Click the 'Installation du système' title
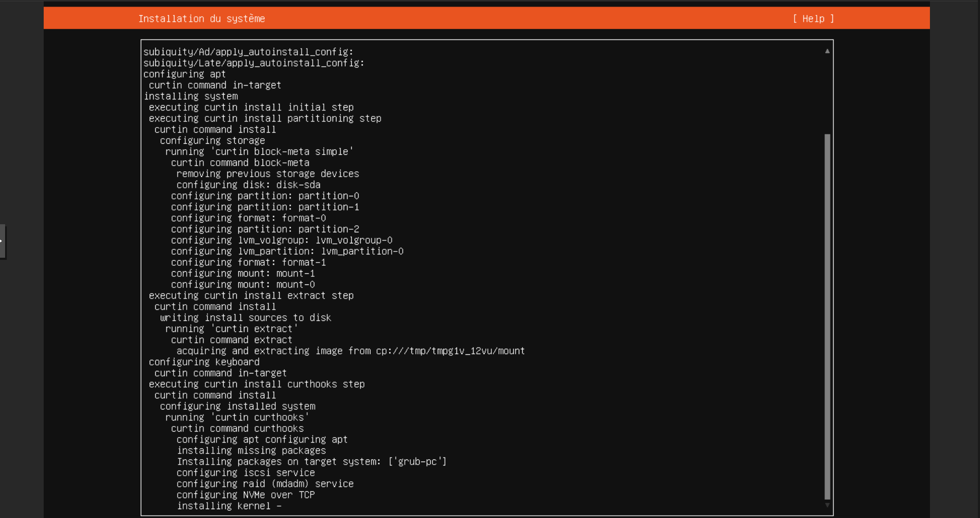Image resolution: width=980 pixels, height=518 pixels. tap(202, 19)
